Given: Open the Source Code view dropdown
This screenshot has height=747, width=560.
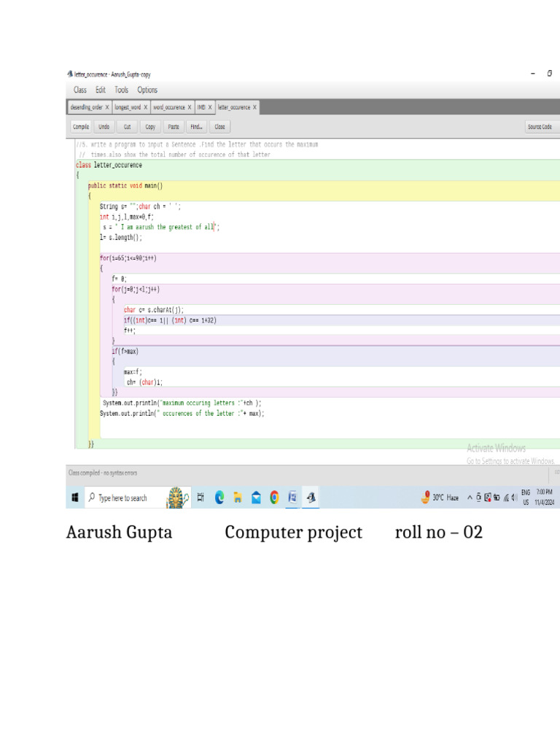Looking at the screenshot, I should point(542,127).
